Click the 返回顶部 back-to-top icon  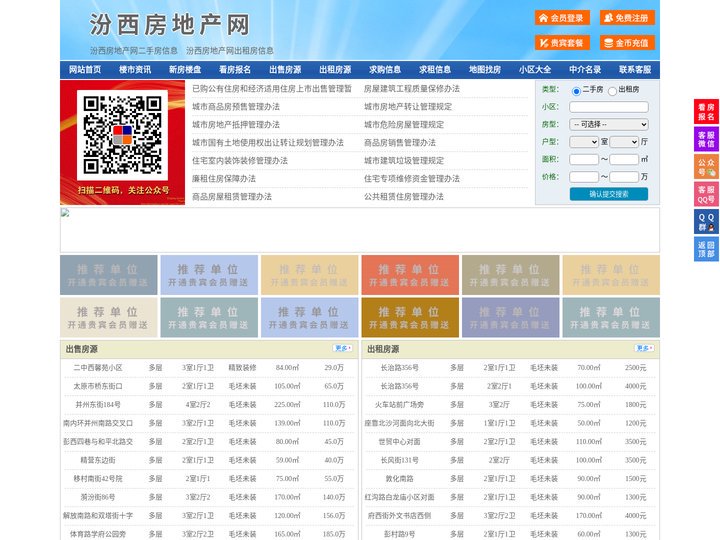tap(706, 249)
